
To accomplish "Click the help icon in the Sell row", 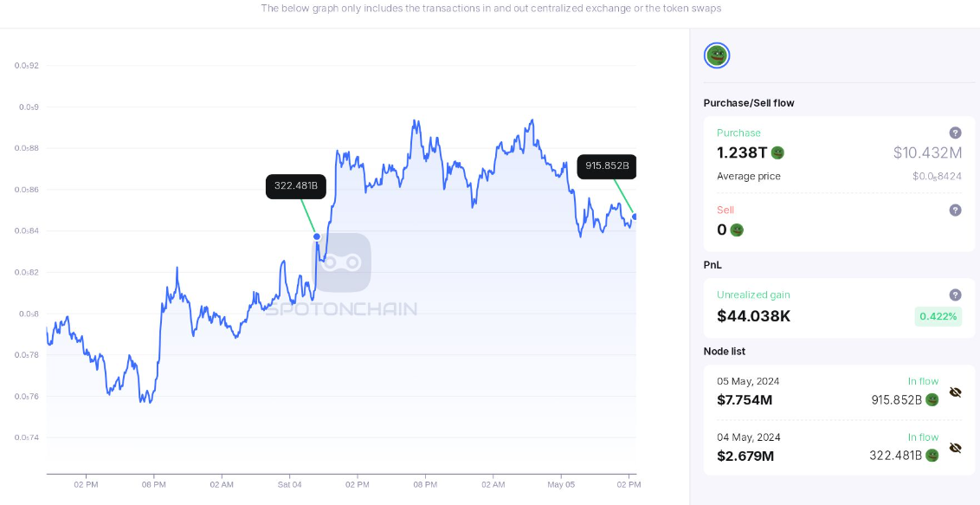I will point(955,210).
